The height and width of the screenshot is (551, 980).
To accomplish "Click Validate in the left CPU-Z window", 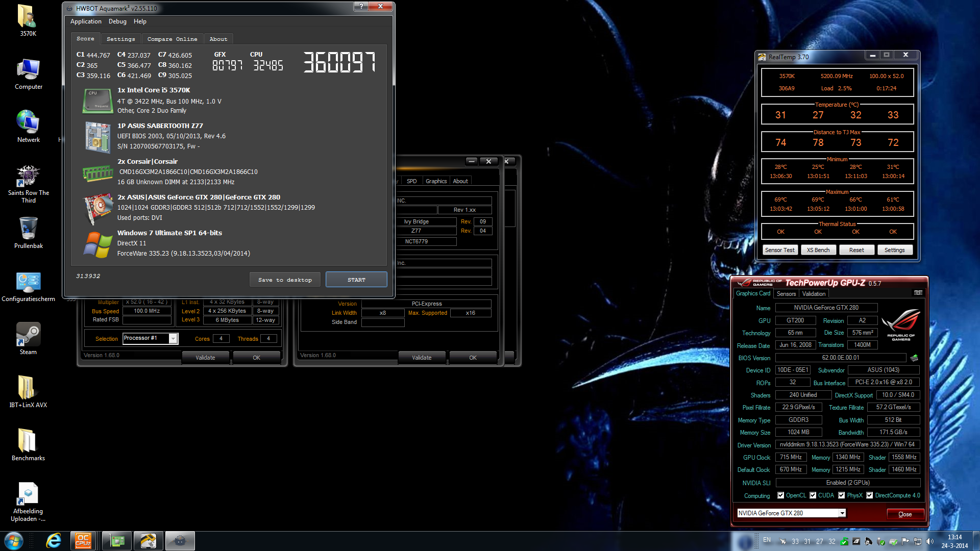I will click(205, 358).
